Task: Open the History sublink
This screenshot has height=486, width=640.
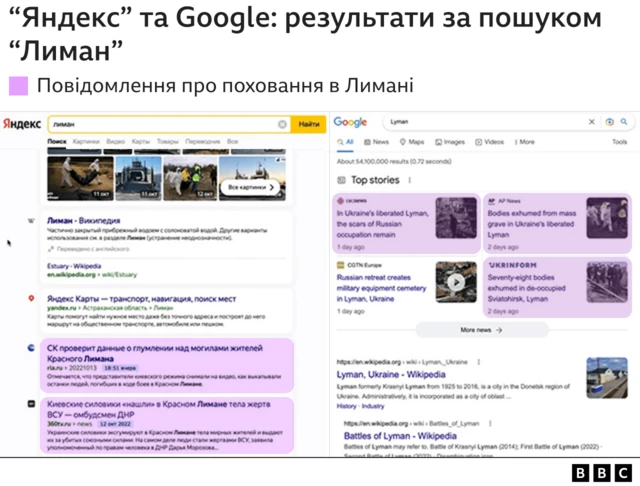Action: [x=347, y=406]
